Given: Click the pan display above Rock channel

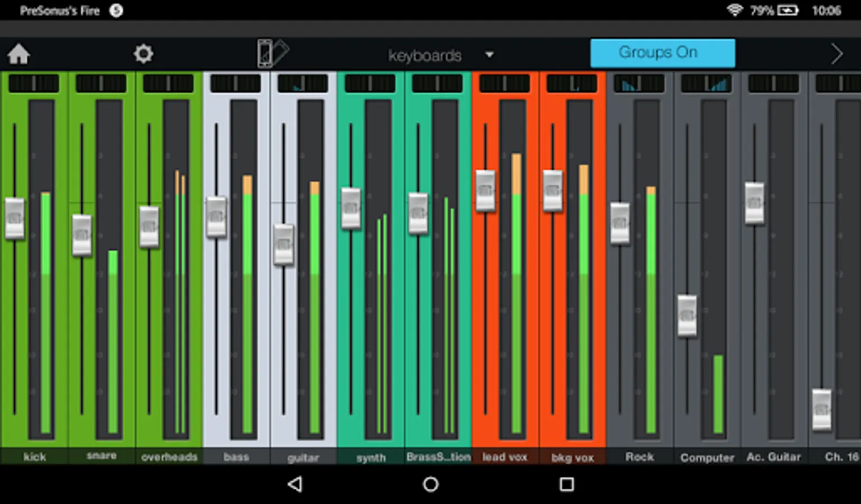Looking at the screenshot, I should tap(639, 83).
